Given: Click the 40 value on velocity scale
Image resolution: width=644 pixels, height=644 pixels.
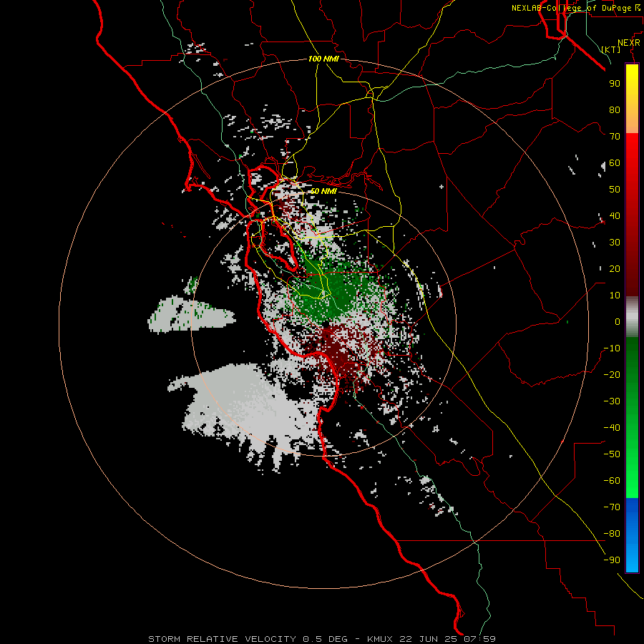Looking at the screenshot, I should click(615, 216).
